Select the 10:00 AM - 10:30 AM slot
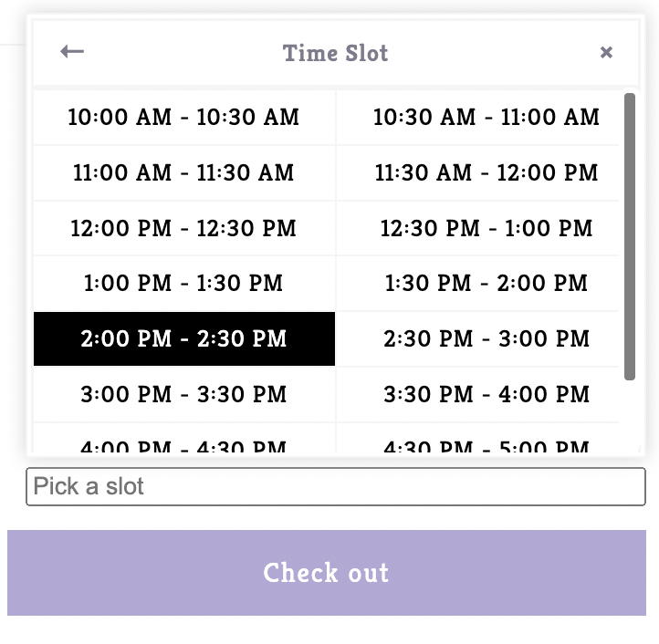Screen dimensions: 659x644 tap(184, 117)
